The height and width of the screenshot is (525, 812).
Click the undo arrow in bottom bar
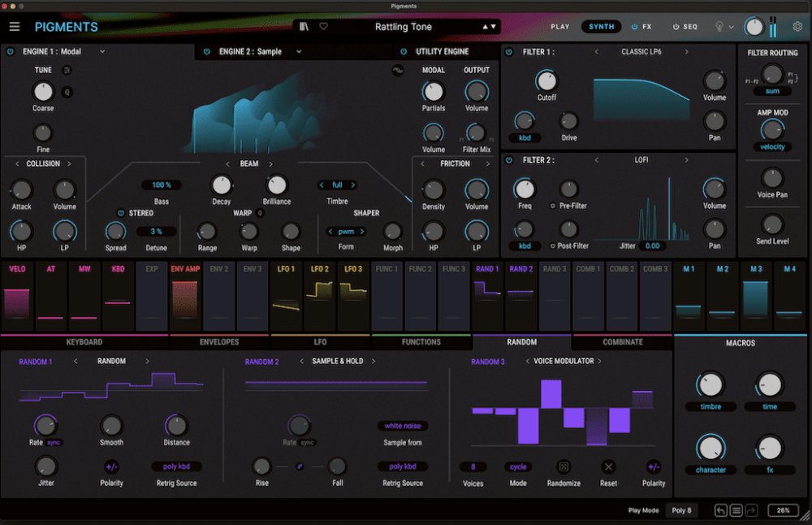tap(720, 510)
